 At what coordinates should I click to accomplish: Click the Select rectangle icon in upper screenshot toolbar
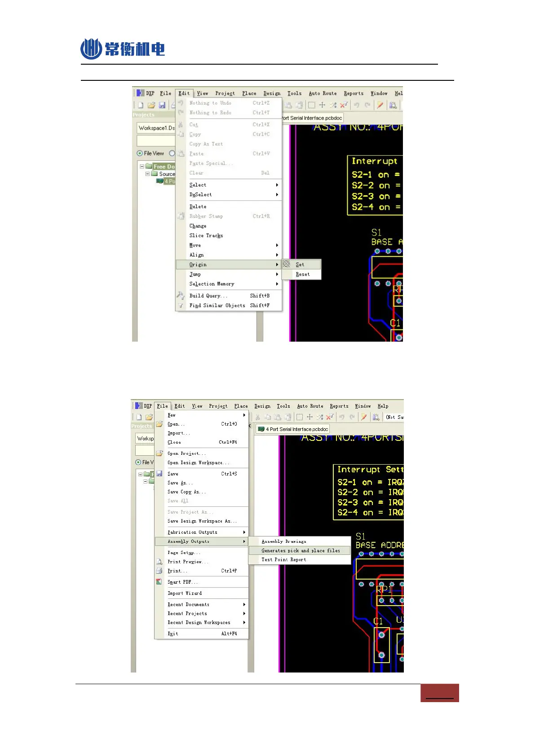[x=311, y=105]
